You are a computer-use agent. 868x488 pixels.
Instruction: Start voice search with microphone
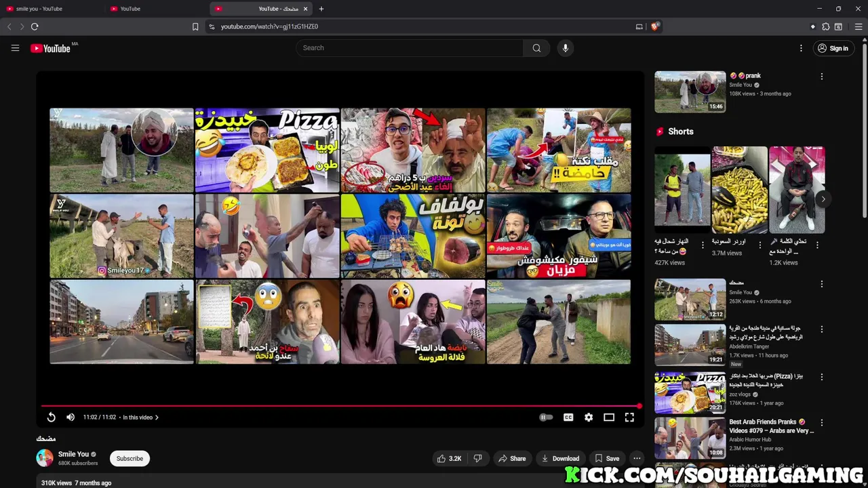point(565,48)
